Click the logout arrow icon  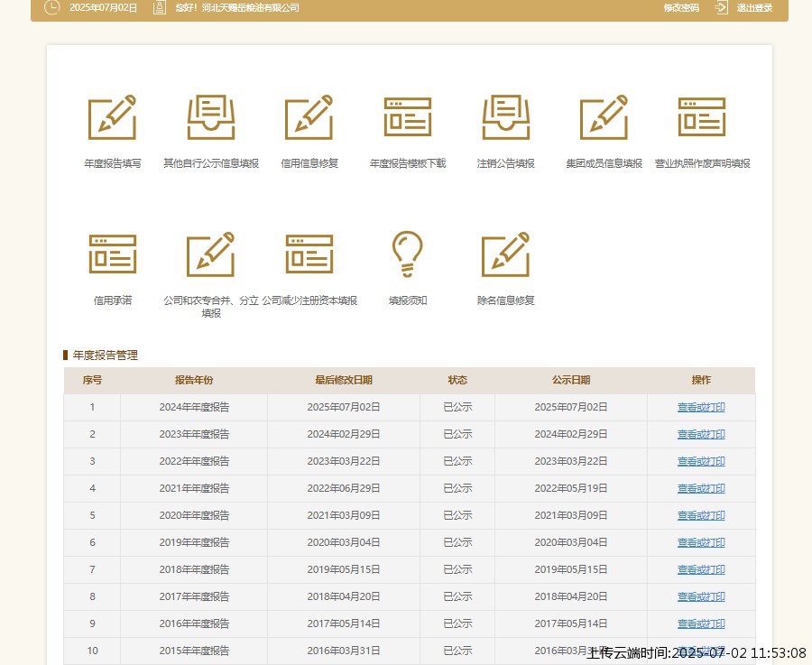point(722,7)
